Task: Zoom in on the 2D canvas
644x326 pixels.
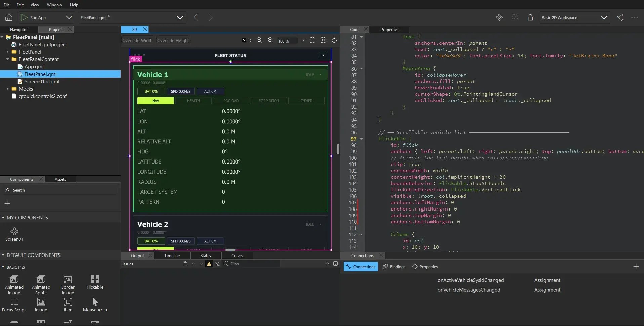Action: click(259, 40)
